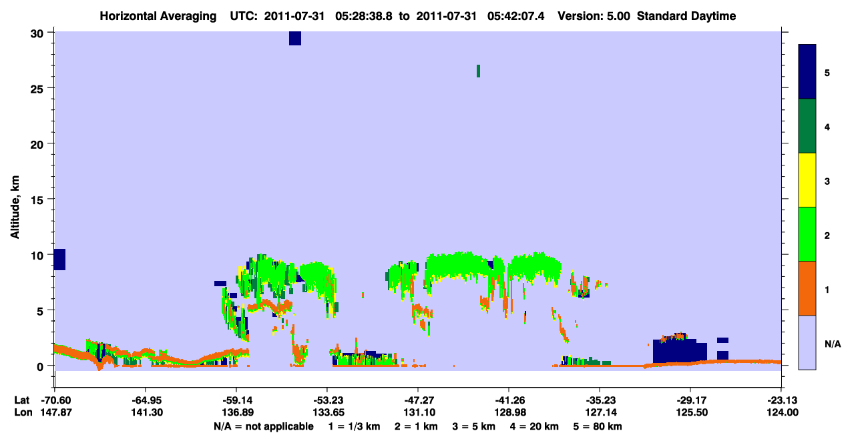
Task: Click the orange level 1 color swatch
Action: [x=807, y=288]
